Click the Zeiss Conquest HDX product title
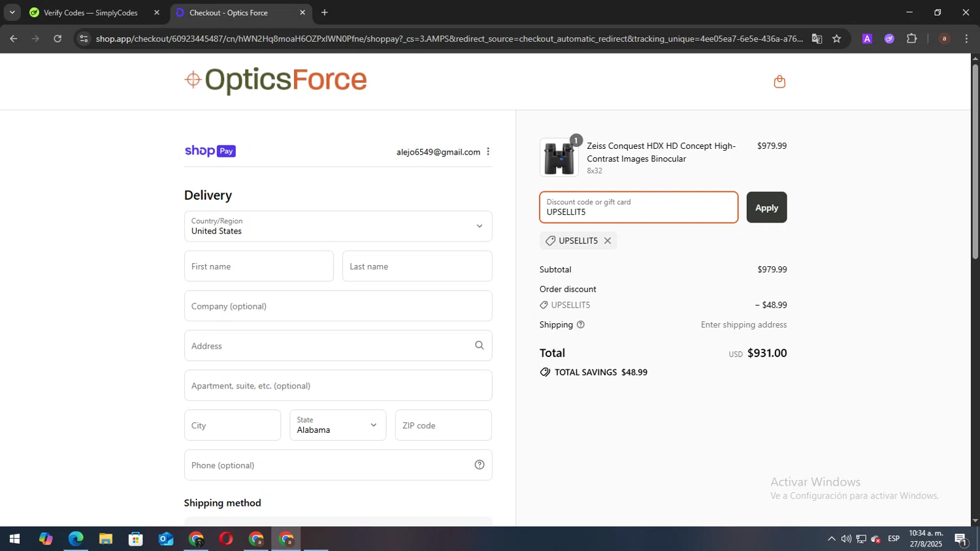 661,152
